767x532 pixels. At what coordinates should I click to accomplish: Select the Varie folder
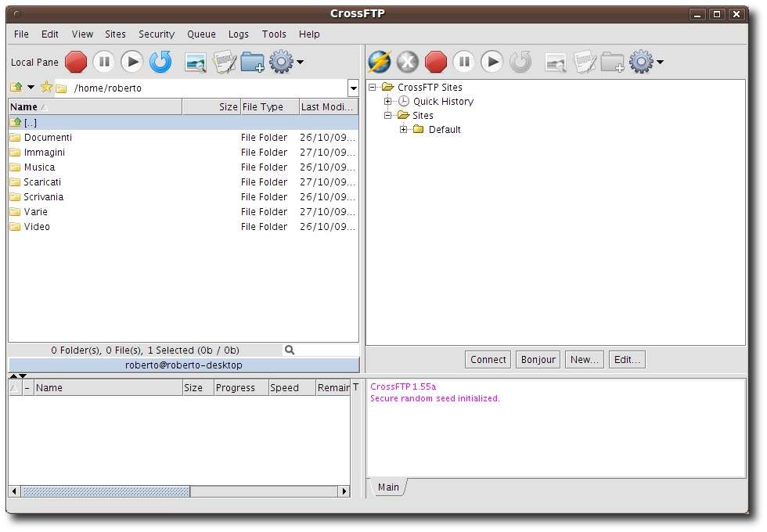coord(183,212)
